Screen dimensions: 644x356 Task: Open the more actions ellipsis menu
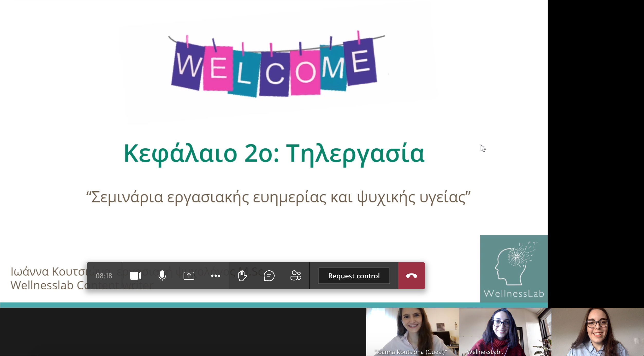tap(215, 276)
